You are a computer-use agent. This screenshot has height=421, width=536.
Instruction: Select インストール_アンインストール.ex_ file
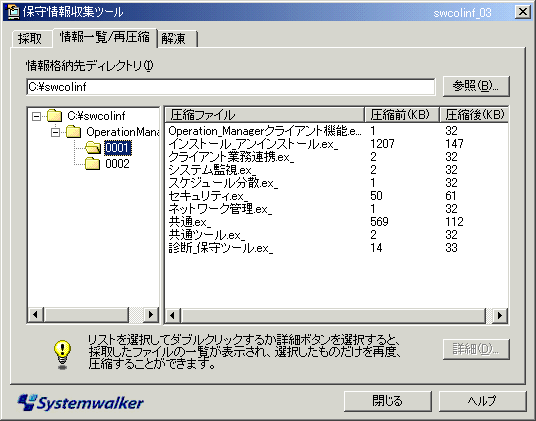253,144
